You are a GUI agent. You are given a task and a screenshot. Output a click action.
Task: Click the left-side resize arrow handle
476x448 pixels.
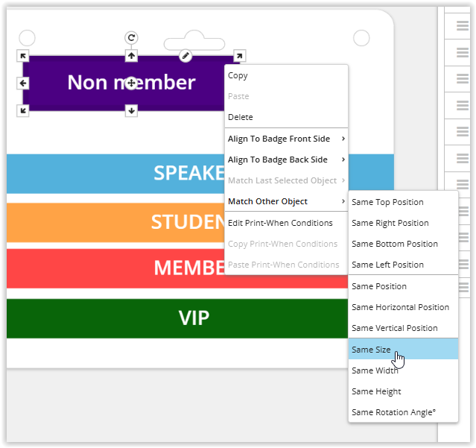[x=23, y=83]
